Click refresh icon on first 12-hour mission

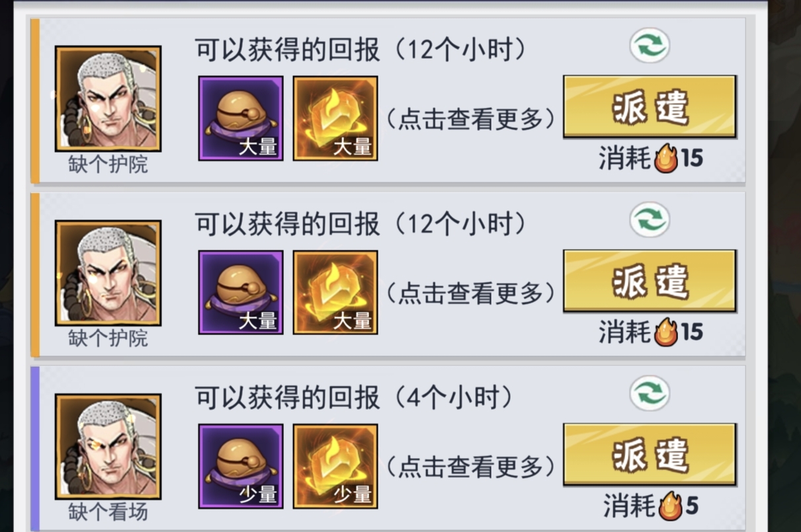649,46
